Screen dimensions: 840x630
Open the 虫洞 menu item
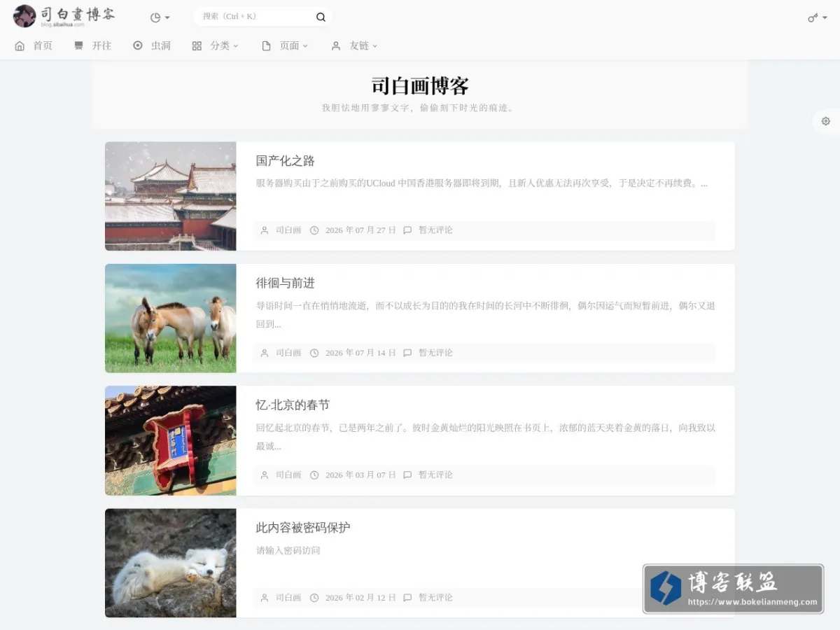click(x=161, y=45)
